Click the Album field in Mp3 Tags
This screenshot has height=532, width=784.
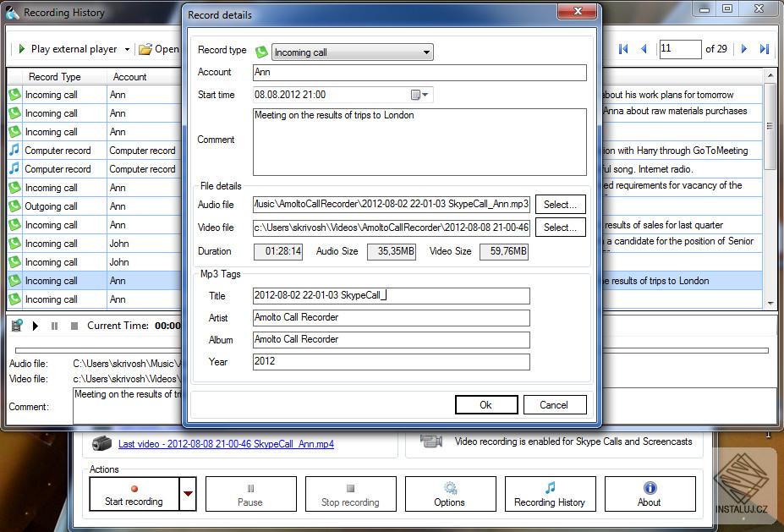pos(392,339)
